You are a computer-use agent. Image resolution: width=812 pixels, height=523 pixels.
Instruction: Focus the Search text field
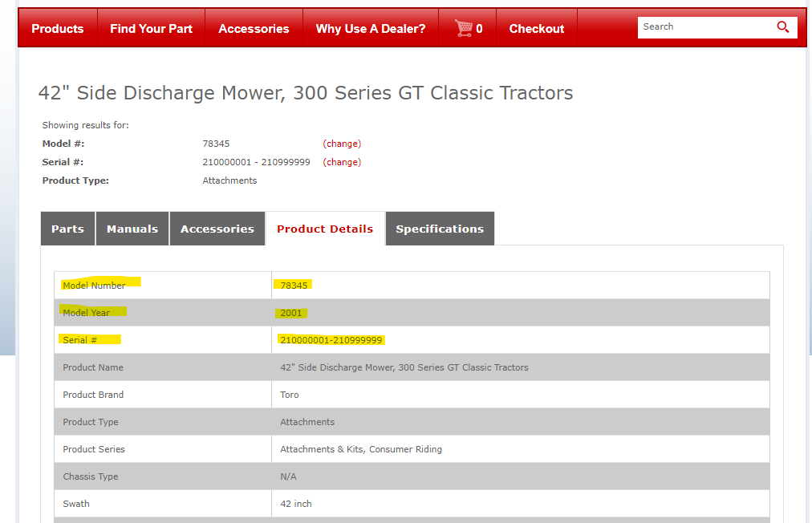pyautogui.click(x=704, y=27)
